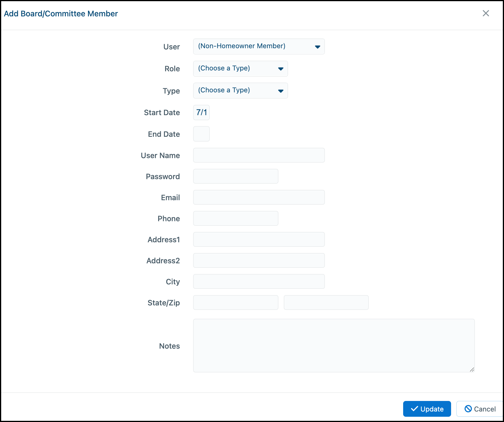Select the City input
The height and width of the screenshot is (422, 504).
[x=259, y=281]
